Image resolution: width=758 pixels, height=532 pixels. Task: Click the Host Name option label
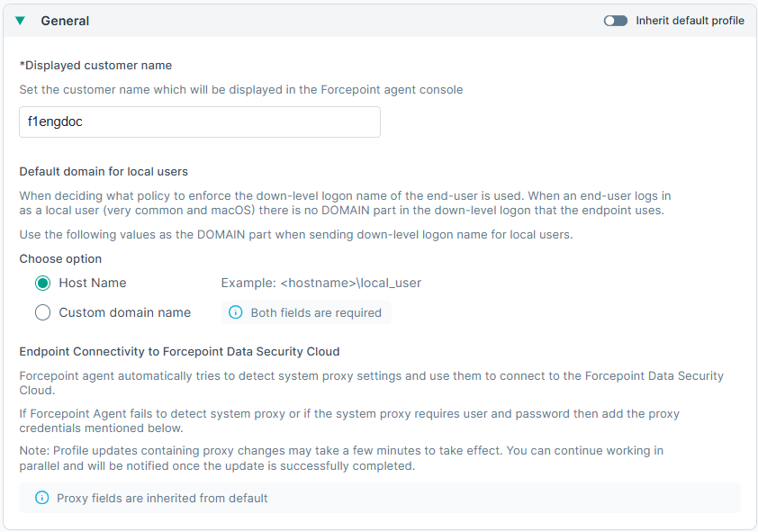click(93, 283)
